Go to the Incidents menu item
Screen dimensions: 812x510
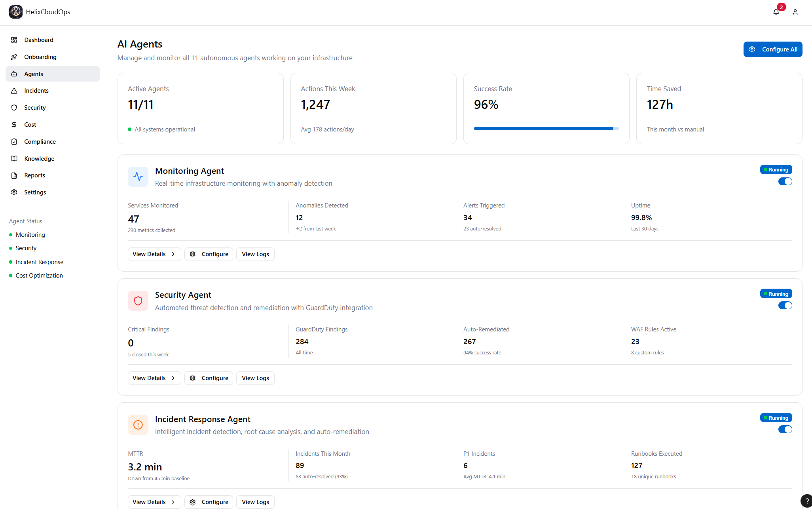(36, 91)
